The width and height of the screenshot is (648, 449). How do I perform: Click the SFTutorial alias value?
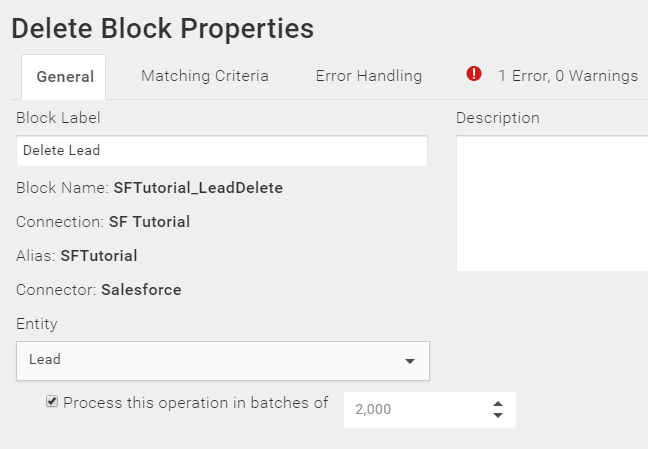[99, 256]
